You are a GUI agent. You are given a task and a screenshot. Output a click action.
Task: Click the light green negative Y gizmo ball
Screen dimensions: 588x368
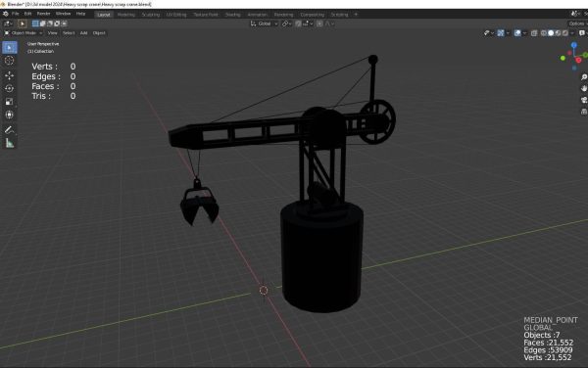563,58
